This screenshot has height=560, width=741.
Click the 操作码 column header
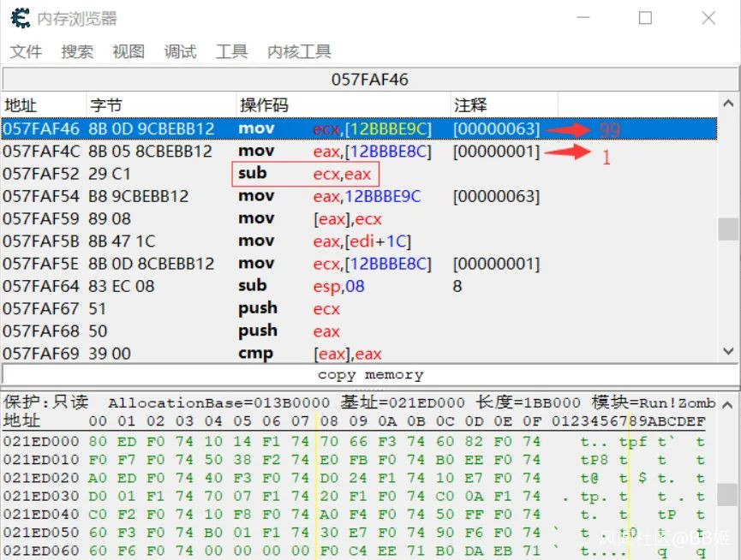pyautogui.click(x=344, y=104)
